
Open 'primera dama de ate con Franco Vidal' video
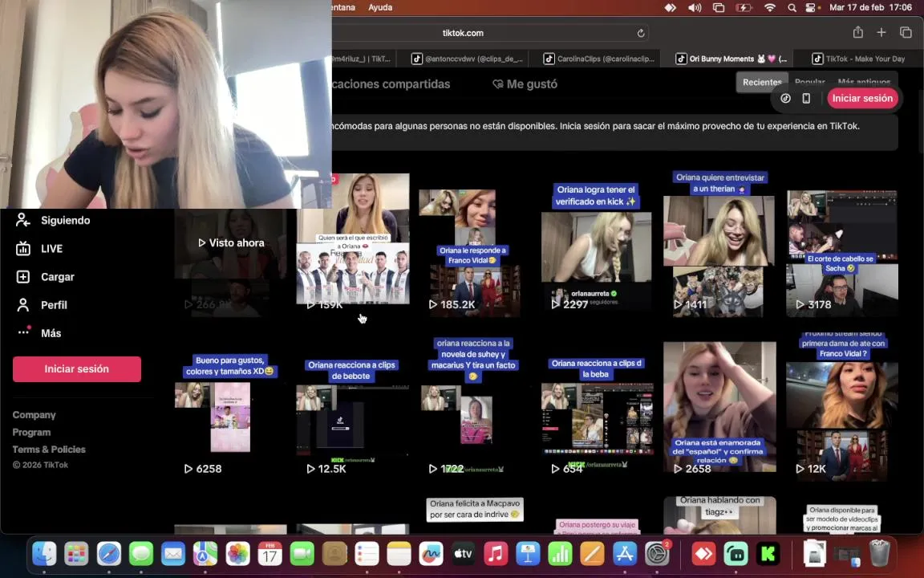843,405
